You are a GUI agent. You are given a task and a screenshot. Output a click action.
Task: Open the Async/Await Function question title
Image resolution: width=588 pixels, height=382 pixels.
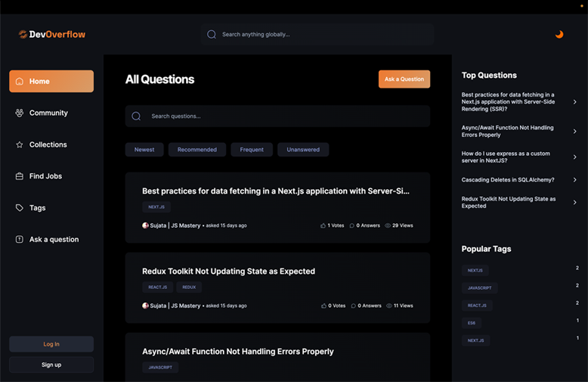tap(238, 352)
